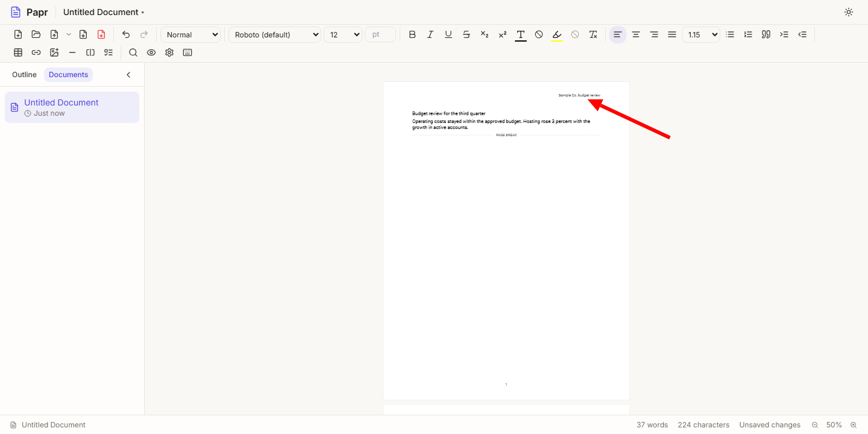Toggle bold formatting
The width and height of the screenshot is (868, 434).
click(412, 34)
